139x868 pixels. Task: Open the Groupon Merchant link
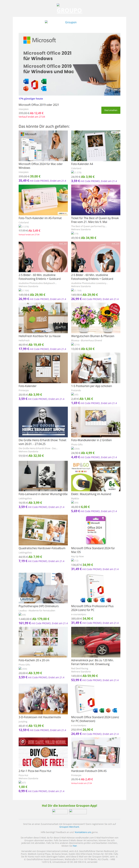[x=69, y=827]
